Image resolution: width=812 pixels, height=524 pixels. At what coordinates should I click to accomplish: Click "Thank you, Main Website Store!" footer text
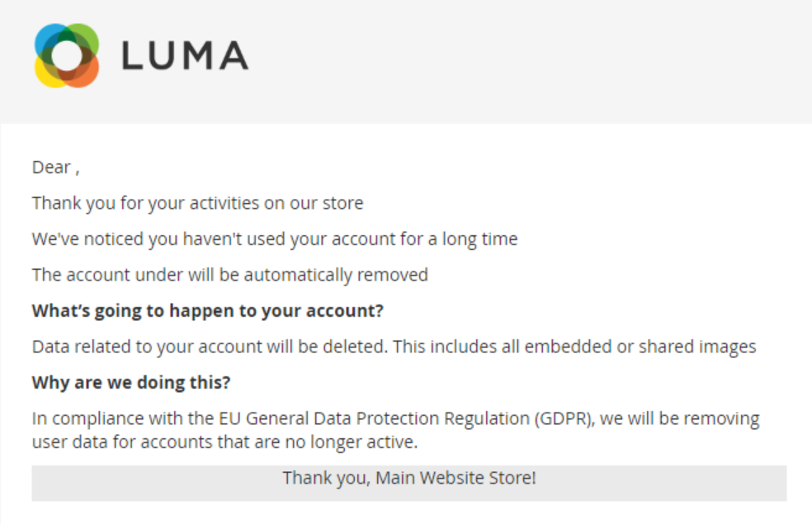[x=409, y=478]
